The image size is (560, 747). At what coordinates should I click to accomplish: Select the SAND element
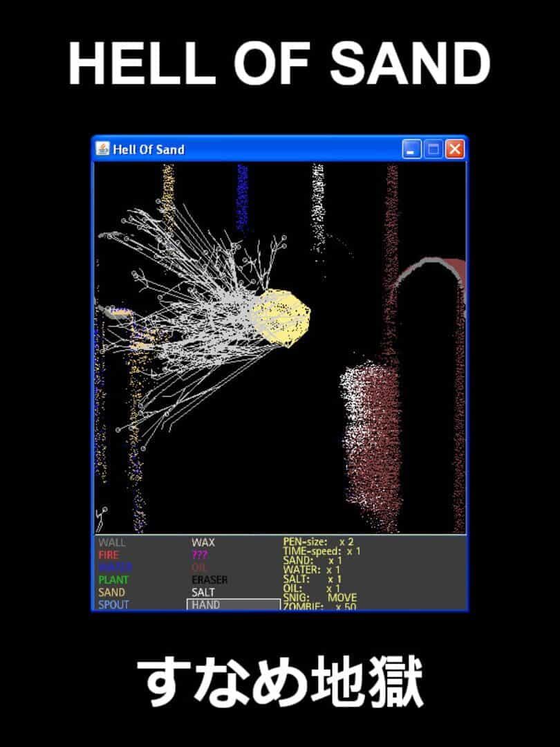111,592
